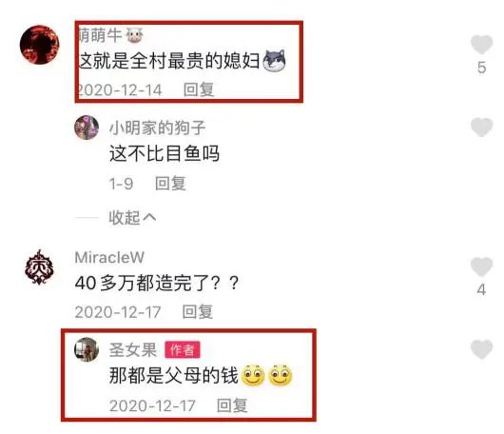
Task: Open username 小明家的狗子
Action: (x=157, y=128)
